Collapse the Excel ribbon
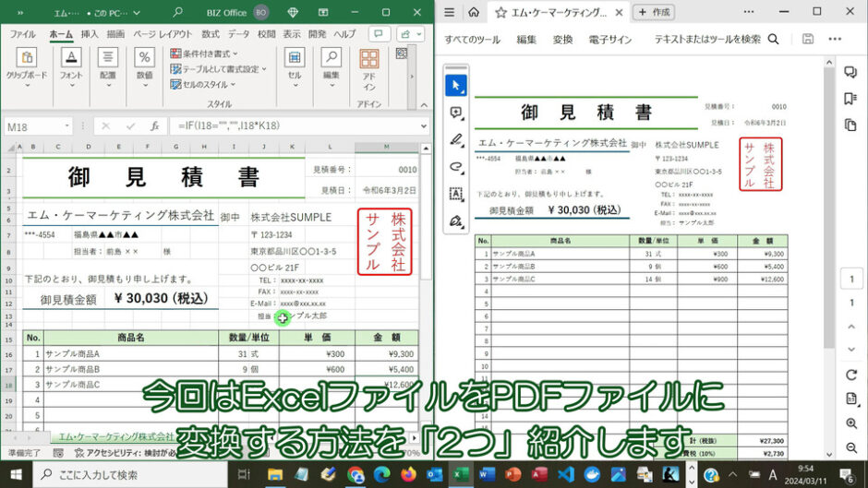The width and height of the screenshot is (868, 488). 424,104
